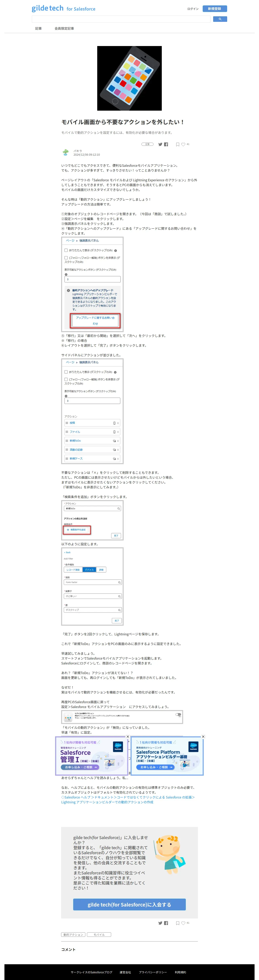
Task: Click 完了 button in Add Filter panel
Action: click(x=117, y=621)
